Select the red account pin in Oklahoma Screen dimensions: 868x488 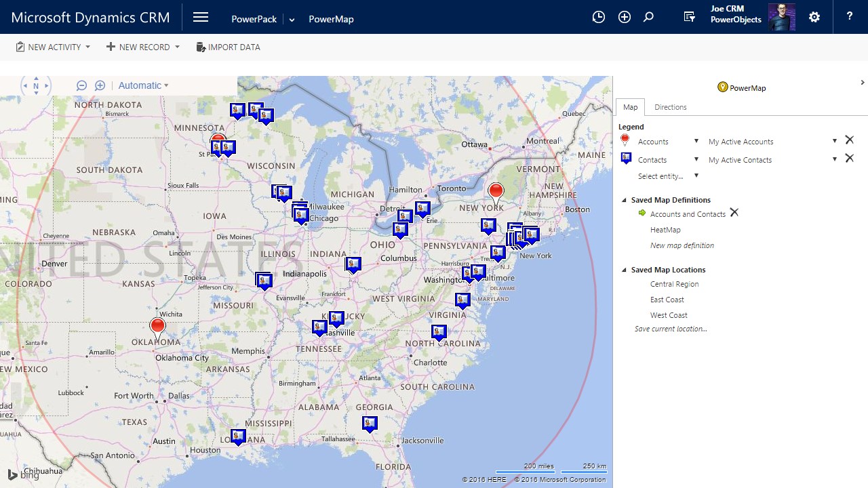pyautogui.click(x=157, y=327)
